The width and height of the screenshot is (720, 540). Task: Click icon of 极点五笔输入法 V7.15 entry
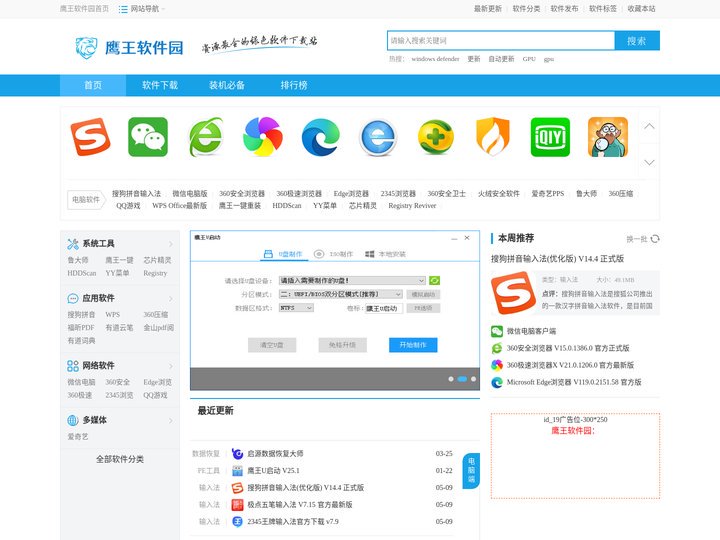[237, 505]
